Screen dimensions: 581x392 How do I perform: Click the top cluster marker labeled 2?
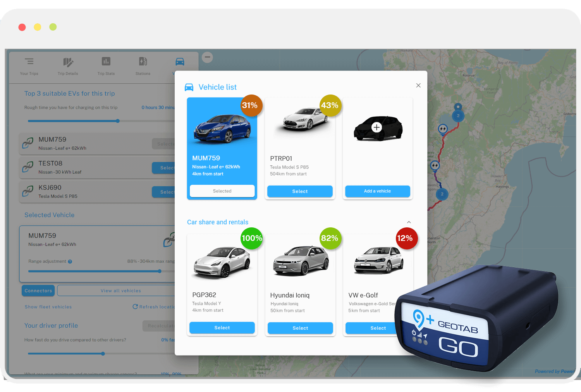coord(458,116)
